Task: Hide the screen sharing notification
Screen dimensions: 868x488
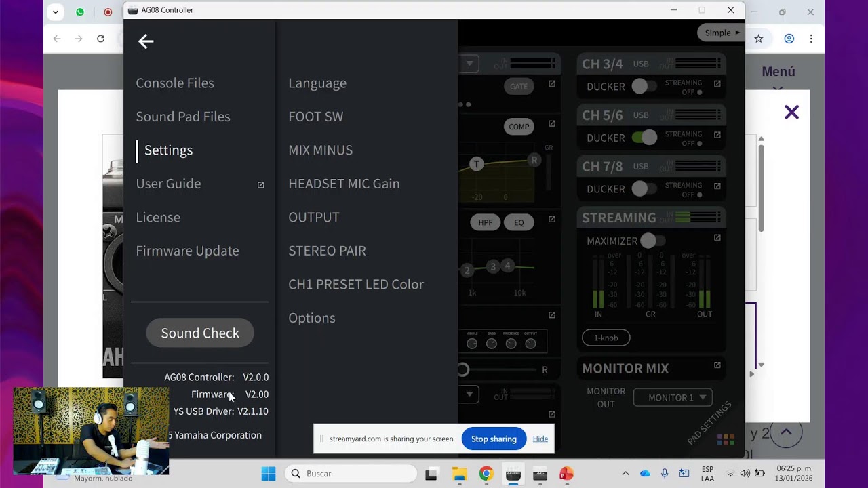Action: click(540, 439)
